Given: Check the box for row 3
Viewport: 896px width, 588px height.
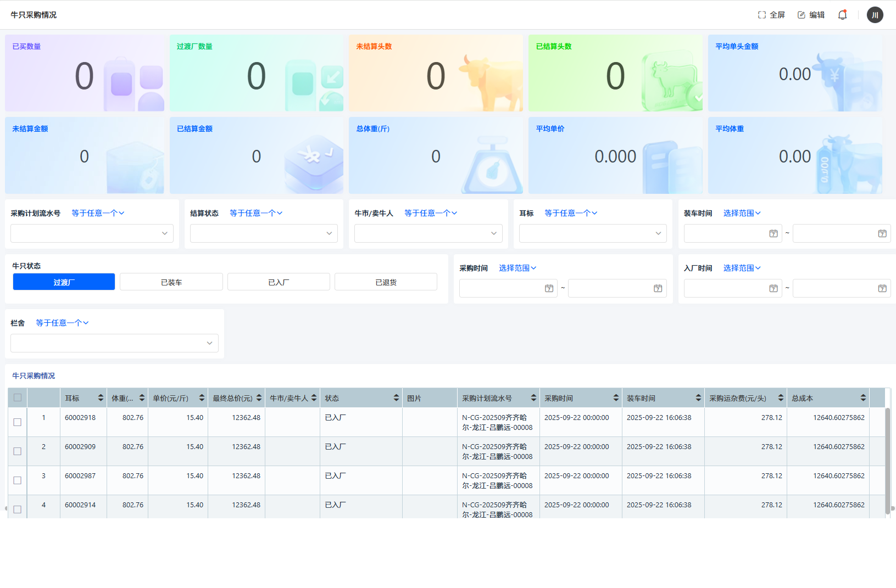Looking at the screenshot, I should pos(18,480).
